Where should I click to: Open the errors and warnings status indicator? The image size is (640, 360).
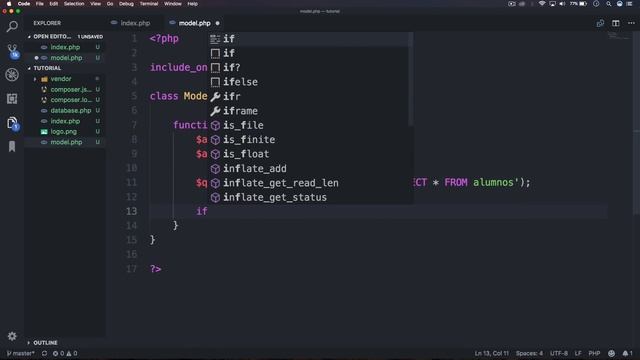(64, 353)
